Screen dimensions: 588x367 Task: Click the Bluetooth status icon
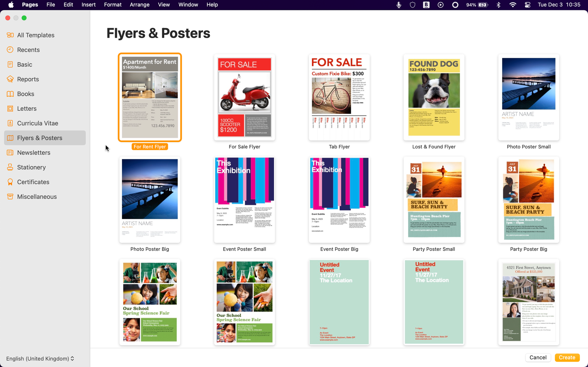[499, 5]
